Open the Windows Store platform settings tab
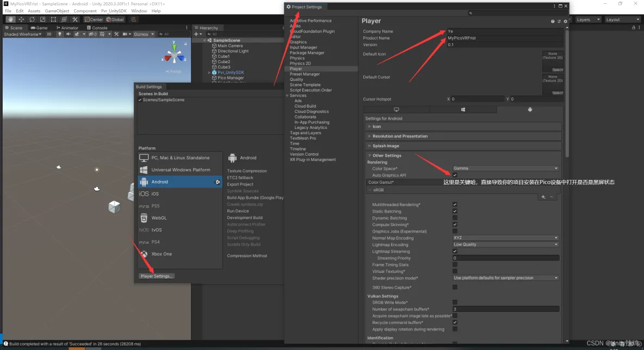This screenshot has height=350, width=644. point(463,110)
